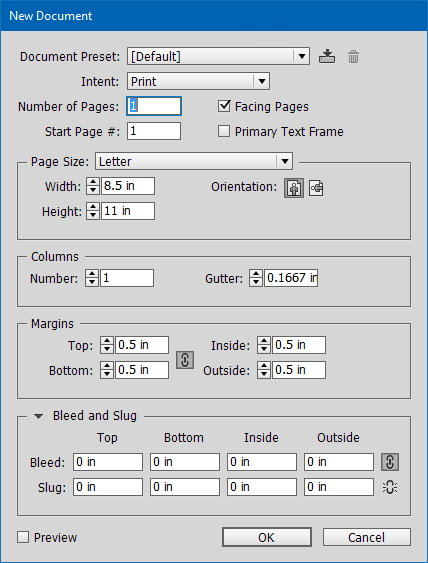Toggle the Bleed link chain icon
Viewport: 428px width, 563px height.
[390, 462]
